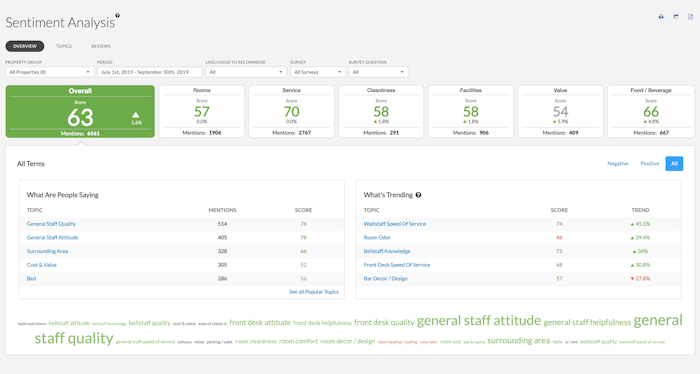The image size is (700, 374).
Task: Filter terms to Negative
Action: tap(617, 164)
